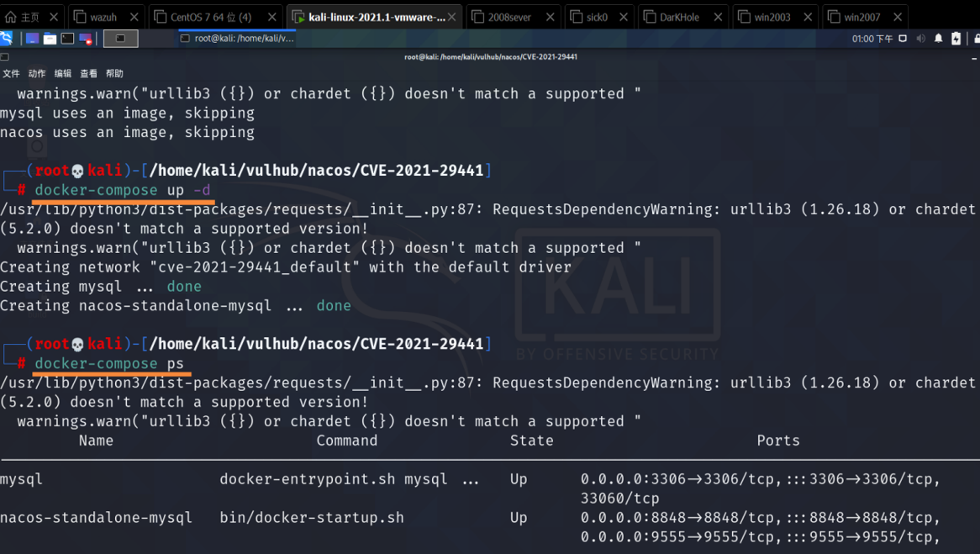This screenshot has width=980, height=554.
Task: Close the DarKHole tab
Action: 718,18
